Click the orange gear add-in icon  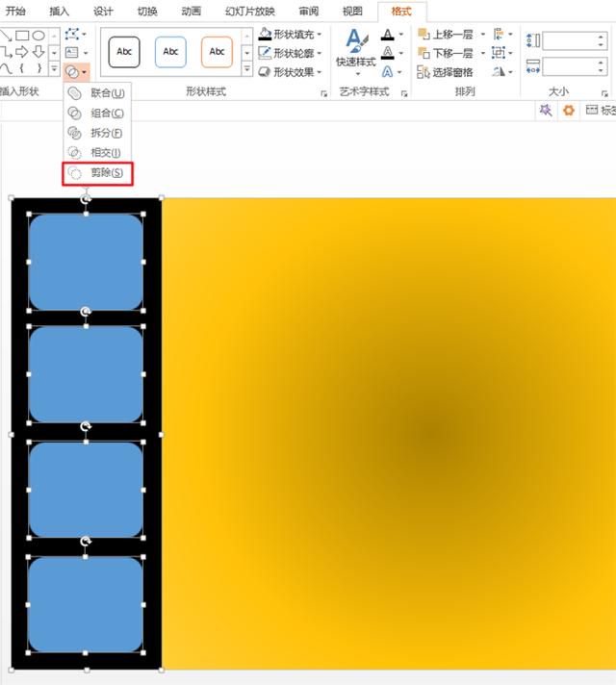(568, 110)
